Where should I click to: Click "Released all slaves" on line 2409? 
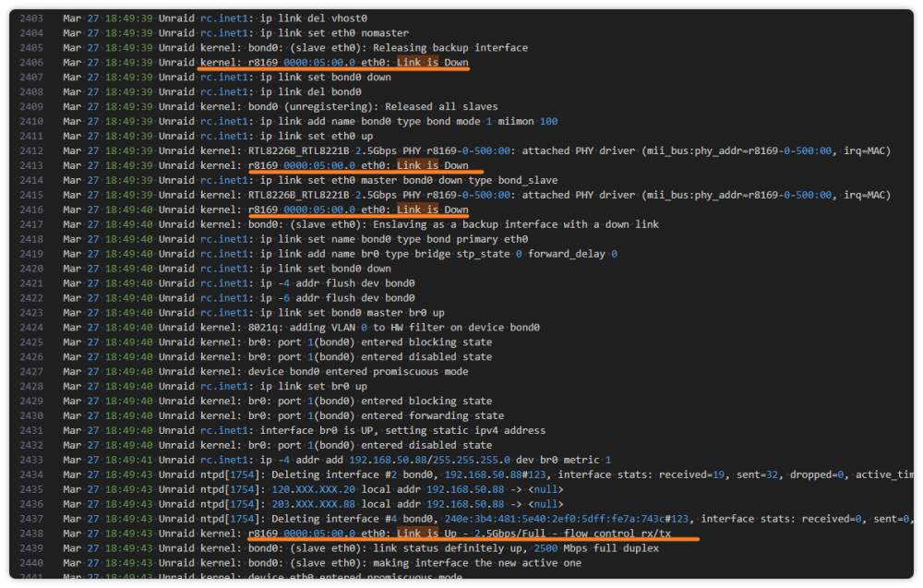[441, 106]
